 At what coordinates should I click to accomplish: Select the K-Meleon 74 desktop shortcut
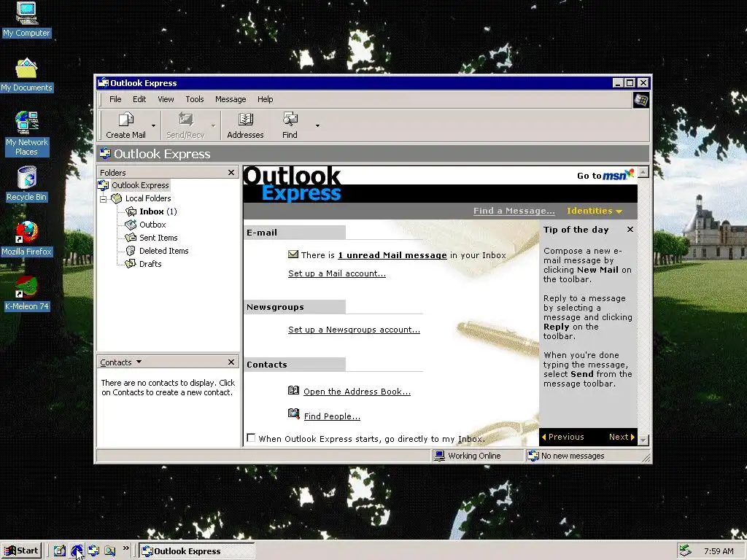pyautogui.click(x=26, y=294)
